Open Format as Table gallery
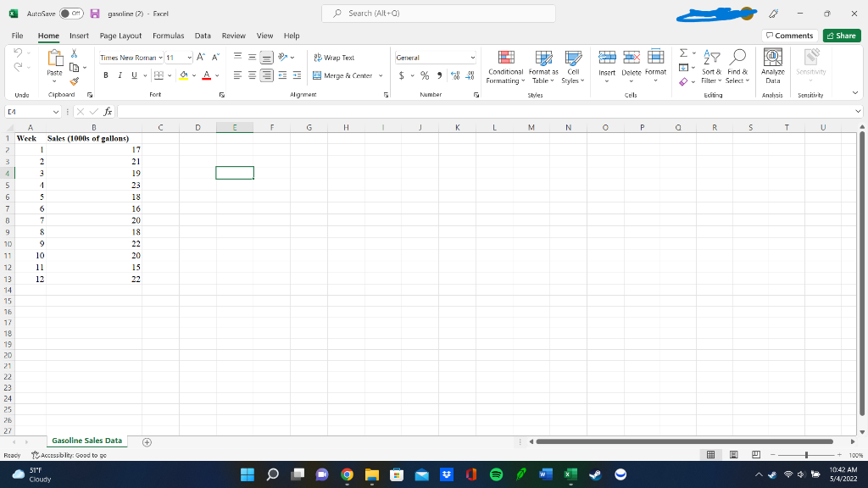The width and height of the screenshot is (868, 488). click(x=543, y=67)
